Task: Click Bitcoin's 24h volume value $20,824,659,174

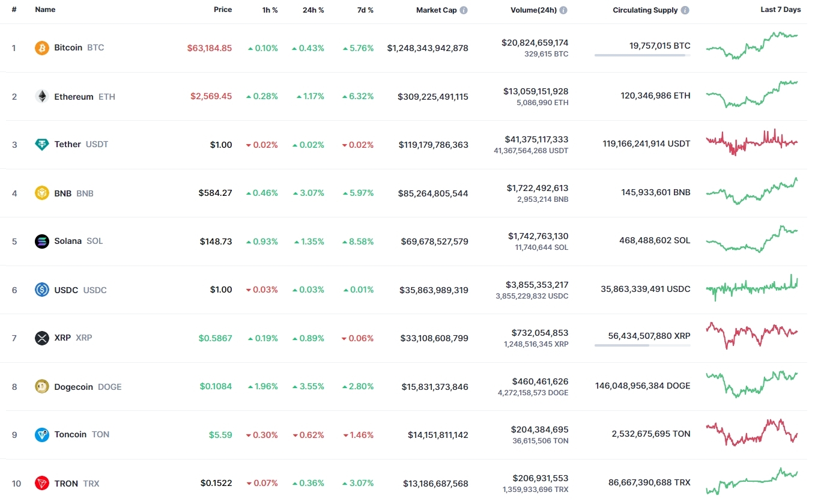Action: tap(535, 43)
